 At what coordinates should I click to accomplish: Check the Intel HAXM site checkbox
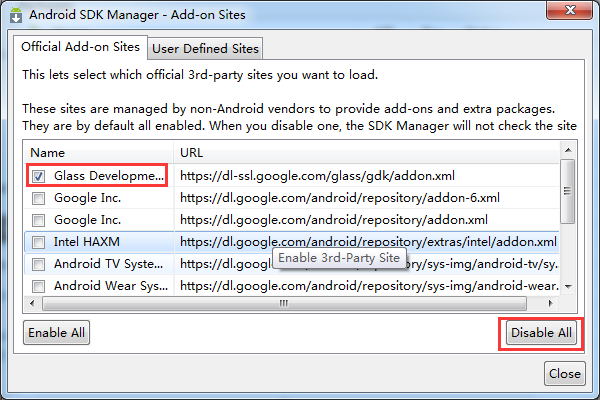coord(38,242)
